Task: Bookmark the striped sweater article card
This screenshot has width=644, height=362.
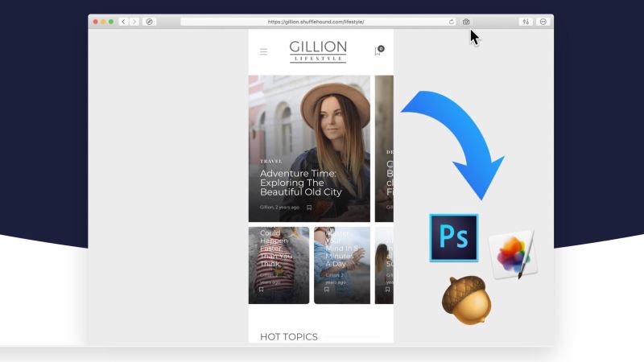Action: pos(261,290)
